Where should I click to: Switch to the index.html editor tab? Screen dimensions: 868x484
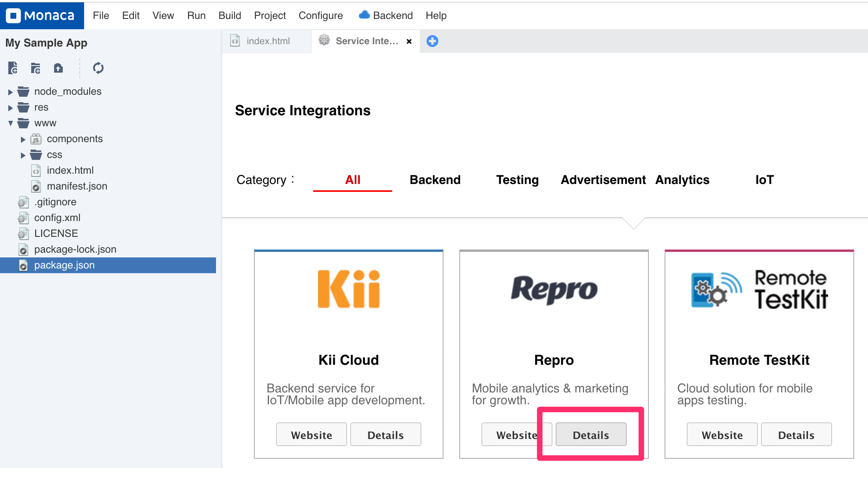(267, 41)
